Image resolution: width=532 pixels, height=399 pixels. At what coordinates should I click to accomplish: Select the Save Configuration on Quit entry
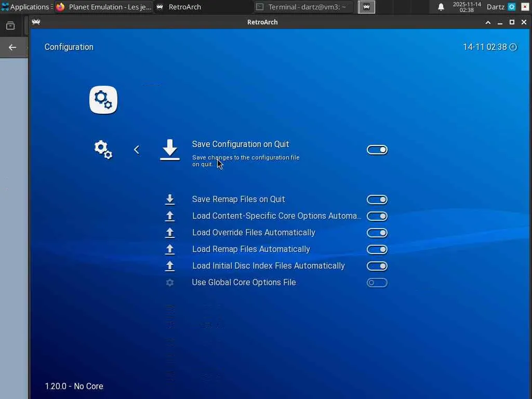click(273, 150)
